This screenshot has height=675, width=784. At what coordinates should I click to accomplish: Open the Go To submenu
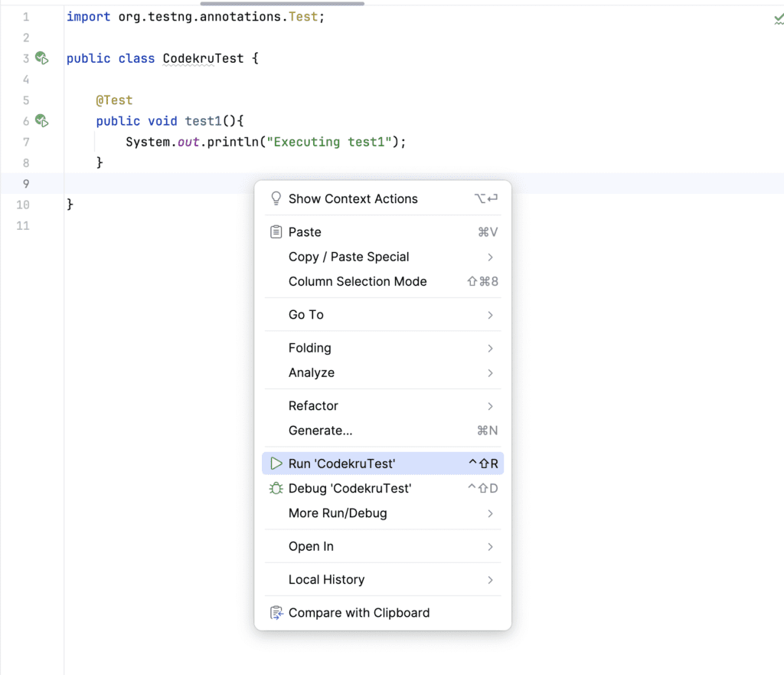point(383,315)
